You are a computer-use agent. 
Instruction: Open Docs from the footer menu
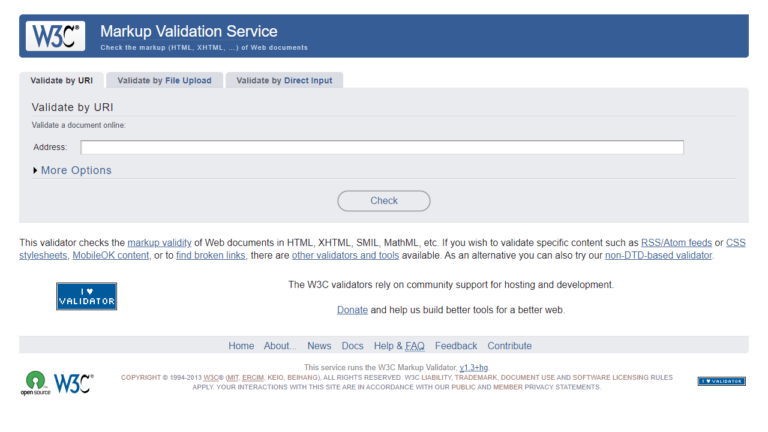click(x=352, y=346)
